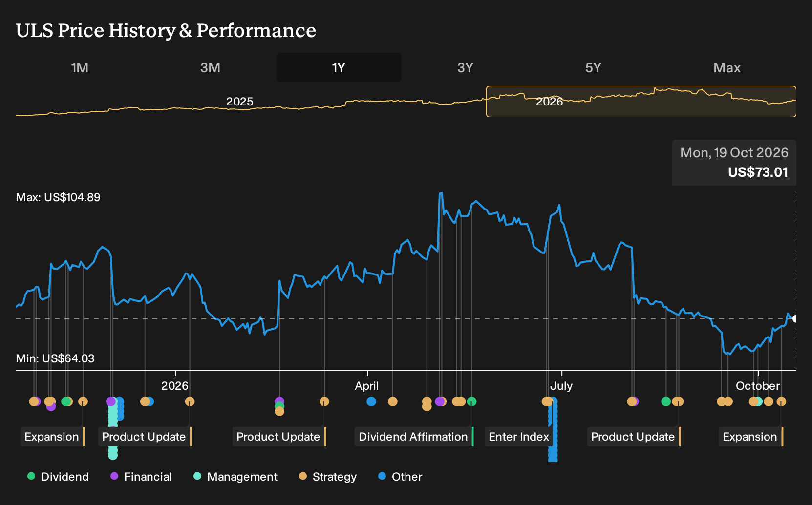This screenshot has width=812, height=505.
Task: Select the blue Other event dot under April
Action: pos(371,401)
